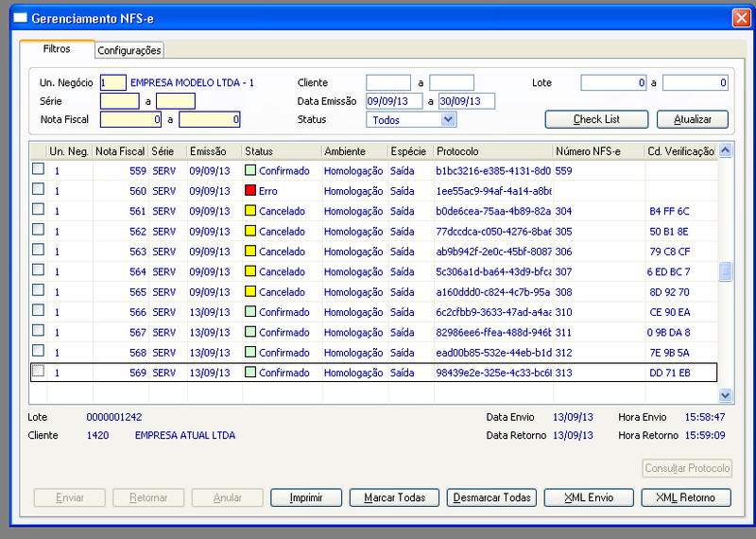The image size is (756, 539).
Task: Click the first Série input field
Action: pyautogui.click(x=120, y=101)
